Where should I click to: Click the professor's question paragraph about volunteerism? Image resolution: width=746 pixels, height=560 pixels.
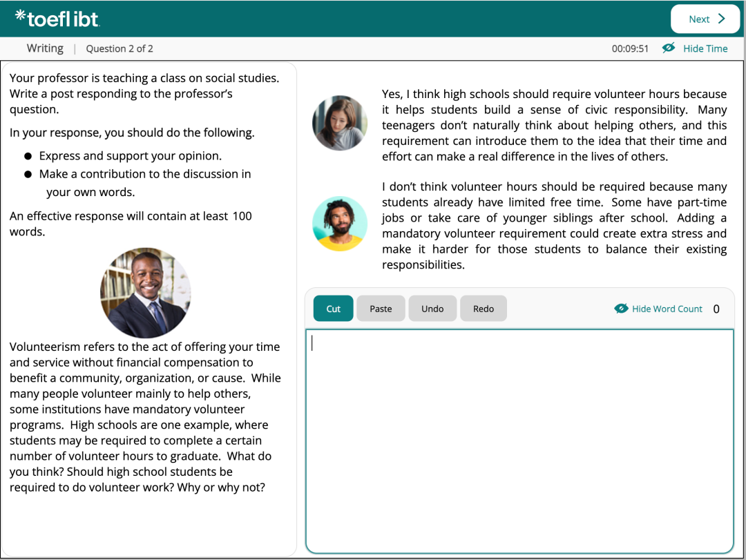(x=145, y=417)
